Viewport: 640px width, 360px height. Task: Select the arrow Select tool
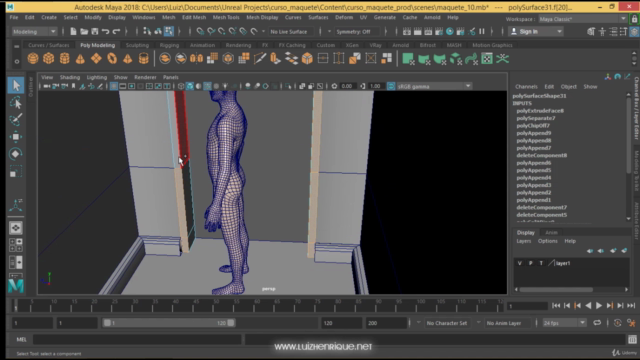[16, 85]
